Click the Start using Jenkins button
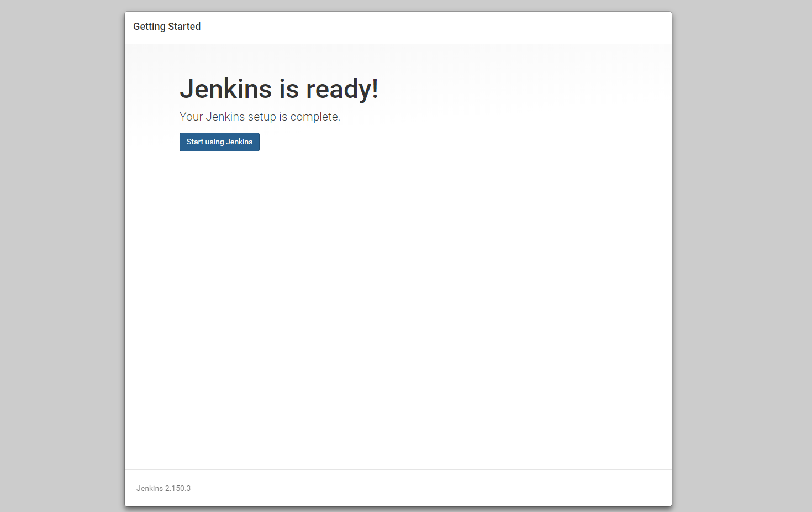The height and width of the screenshot is (512, 812). tap(219, 142)
